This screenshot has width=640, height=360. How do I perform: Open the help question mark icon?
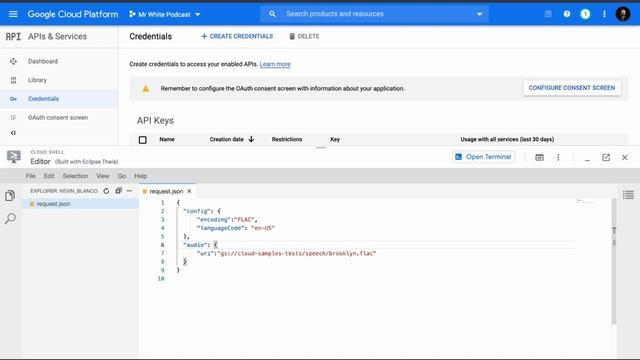pyautogui.click(x=567, y=14)
